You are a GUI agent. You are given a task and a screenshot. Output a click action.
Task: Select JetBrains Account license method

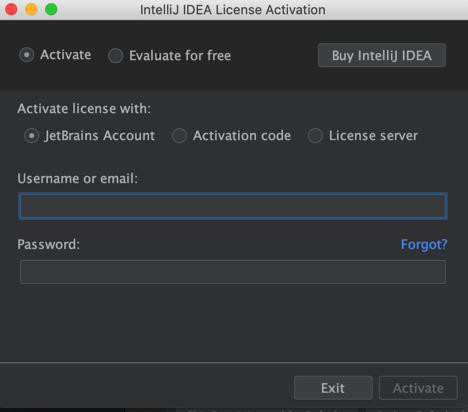pos(32,136)
